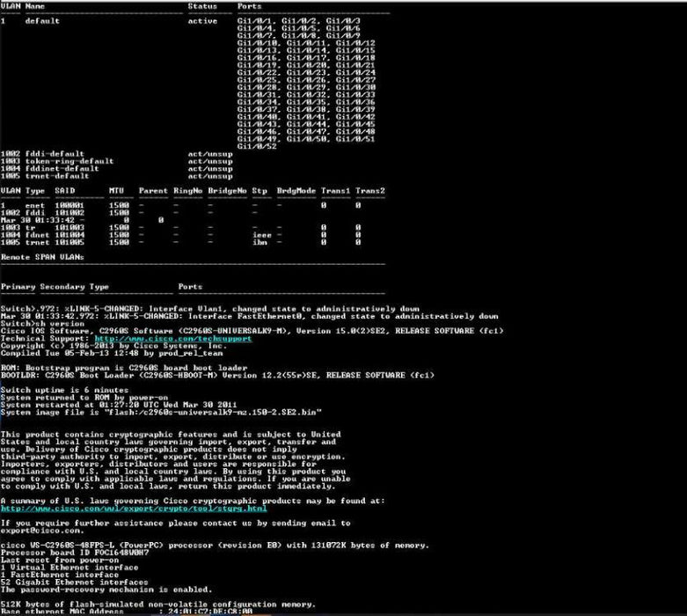
Task: Click the 'trnet-default' VLAN row
Action: (x=116, y=176)
